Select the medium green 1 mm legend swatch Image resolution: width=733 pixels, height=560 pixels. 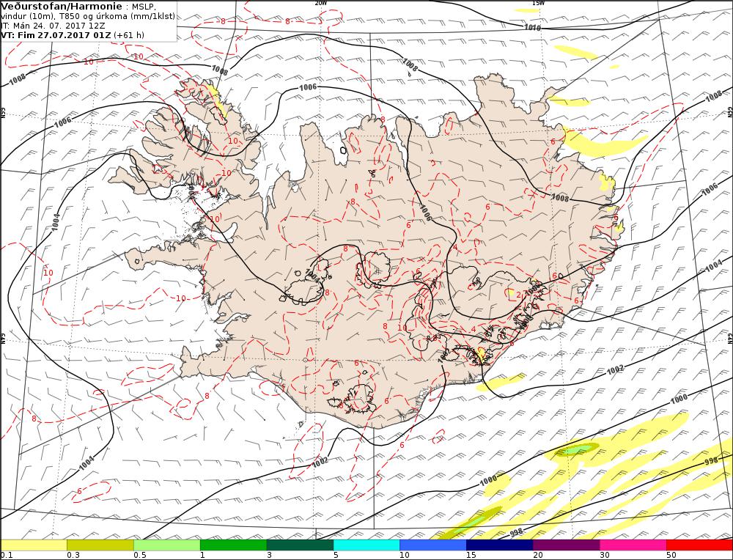tap(233, 545)
